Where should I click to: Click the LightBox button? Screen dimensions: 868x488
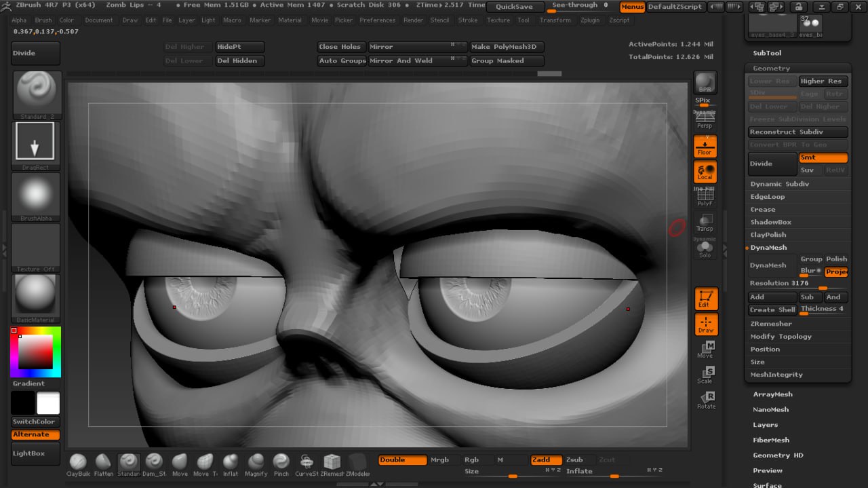[x=35, y=453]
